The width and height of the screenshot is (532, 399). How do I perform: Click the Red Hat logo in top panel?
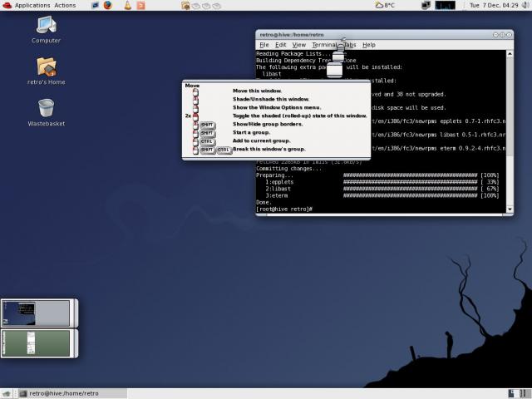[7, 5]
